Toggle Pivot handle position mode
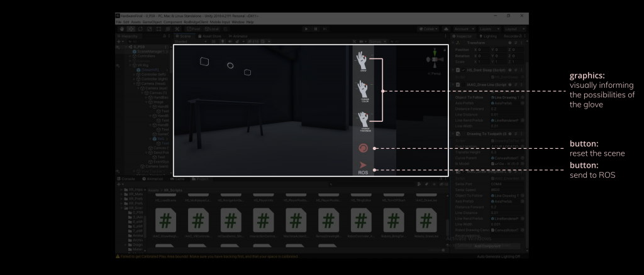This screenshot has width=644, height=275. tap(193, 29)
